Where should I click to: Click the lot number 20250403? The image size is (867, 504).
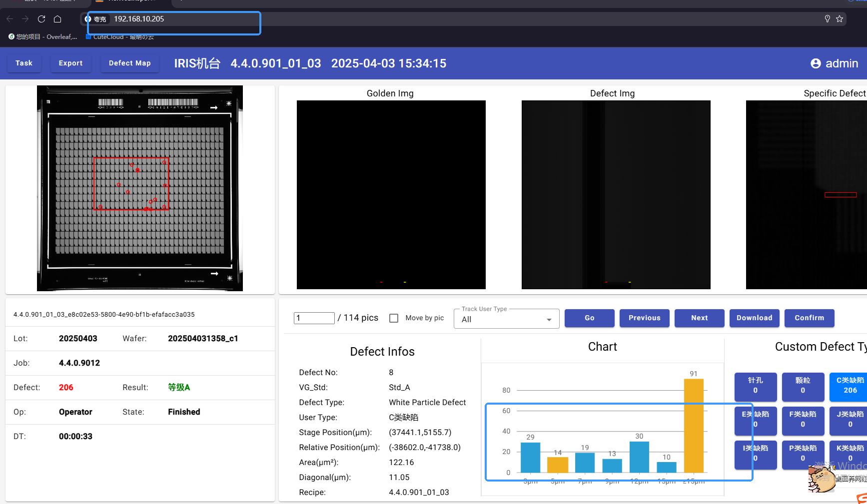[x=78, y=339]
